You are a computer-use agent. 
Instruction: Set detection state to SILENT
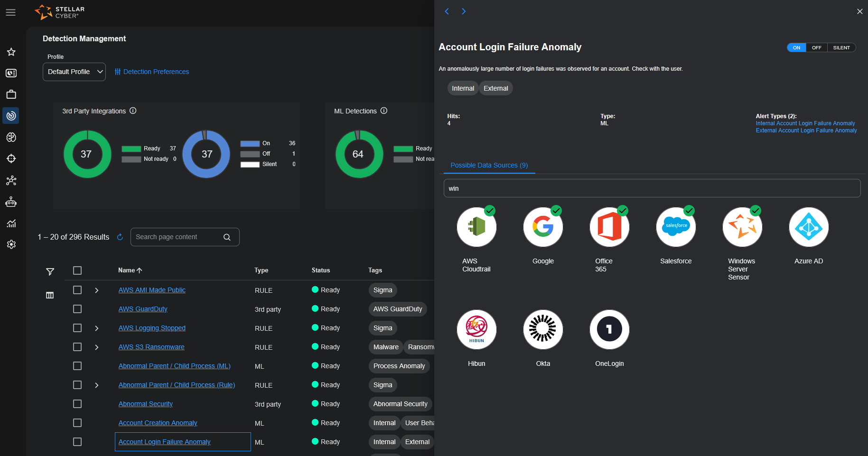[x=841, y=47]
